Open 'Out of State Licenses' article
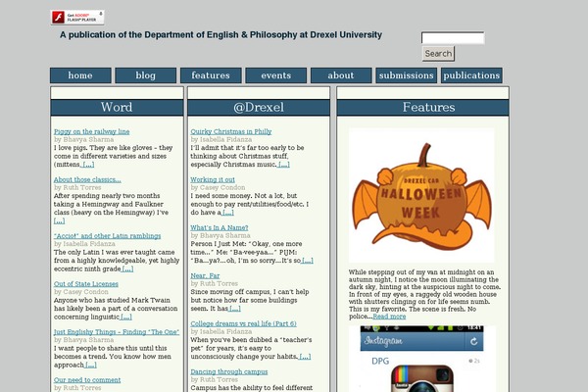 coord(86,284)
